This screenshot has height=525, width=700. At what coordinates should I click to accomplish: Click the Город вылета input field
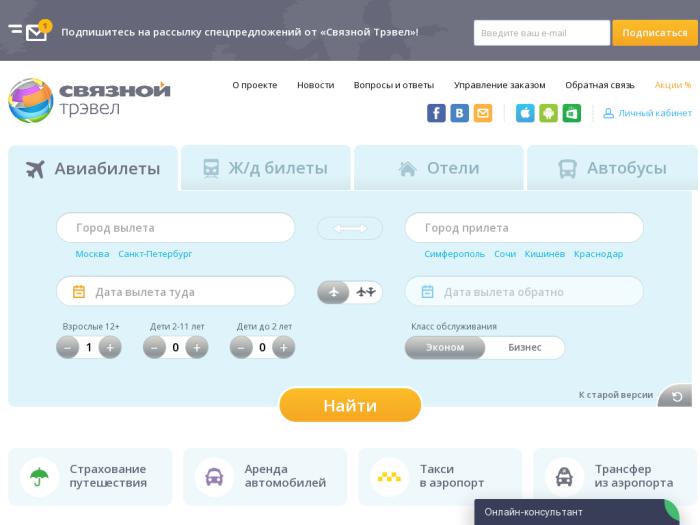pyautogui.click(x=176, y=228)
